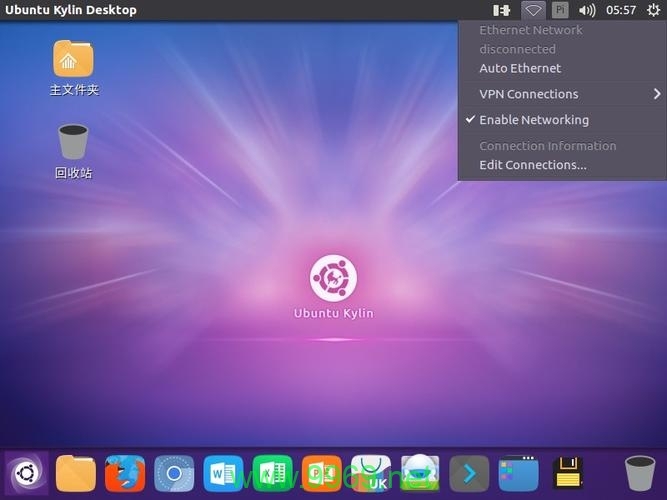Launch the terminal arrow icon in dock
Screen dimensions: 667x500
(x=469, y=473)
